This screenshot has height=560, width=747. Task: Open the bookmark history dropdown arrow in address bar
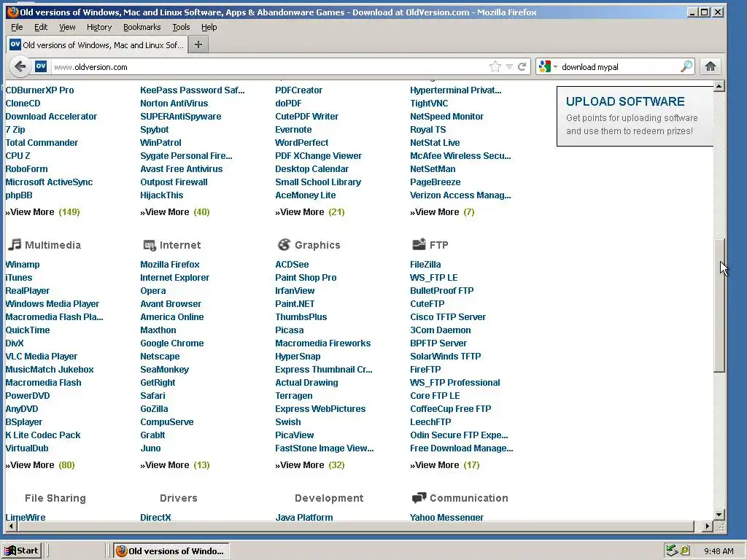509,66
